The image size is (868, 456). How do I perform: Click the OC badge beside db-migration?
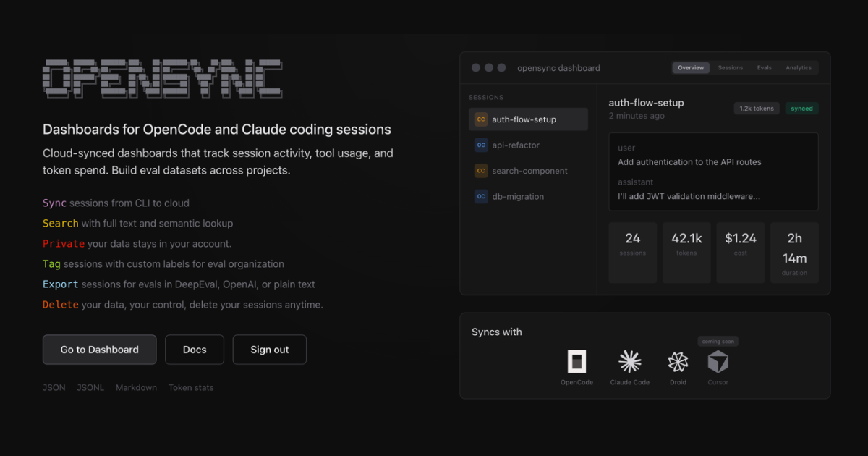pyautogui.click(x=481, y=196)
